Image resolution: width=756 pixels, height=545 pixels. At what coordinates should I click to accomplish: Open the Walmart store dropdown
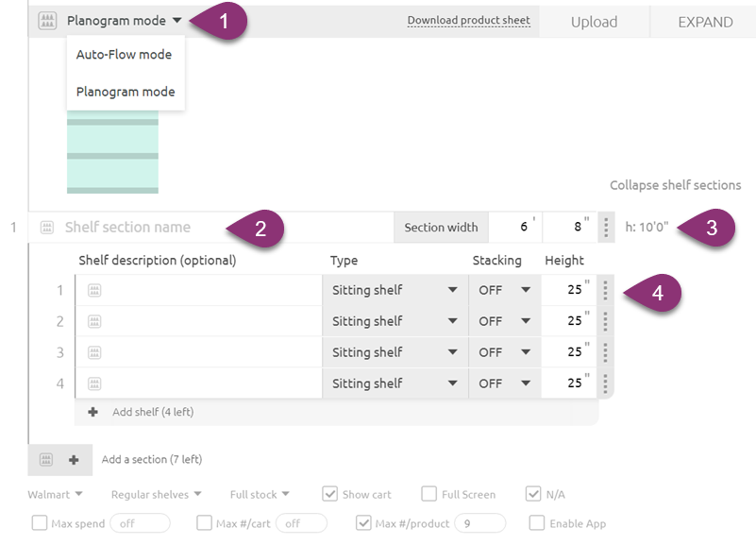(55, 494)
